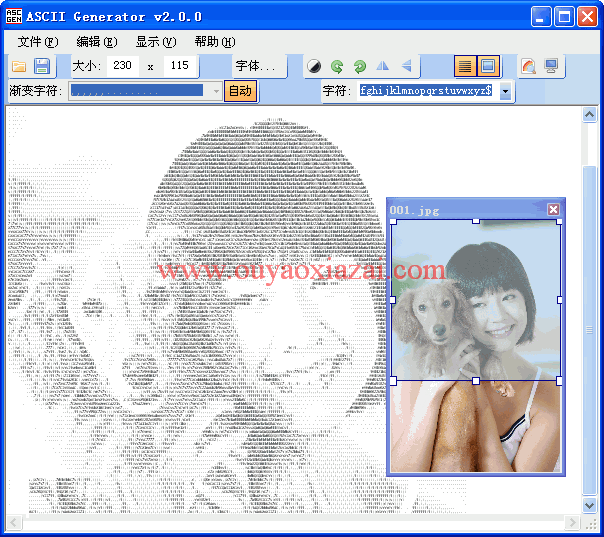Click the width field showing 230
The image size is (604, 537).
[122, 65]
